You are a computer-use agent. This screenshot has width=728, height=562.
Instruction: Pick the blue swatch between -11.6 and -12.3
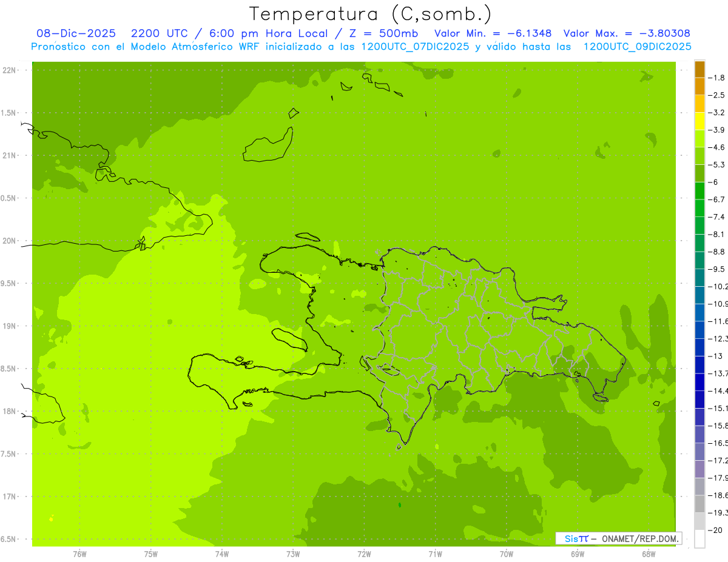click(x=699, y=330)
